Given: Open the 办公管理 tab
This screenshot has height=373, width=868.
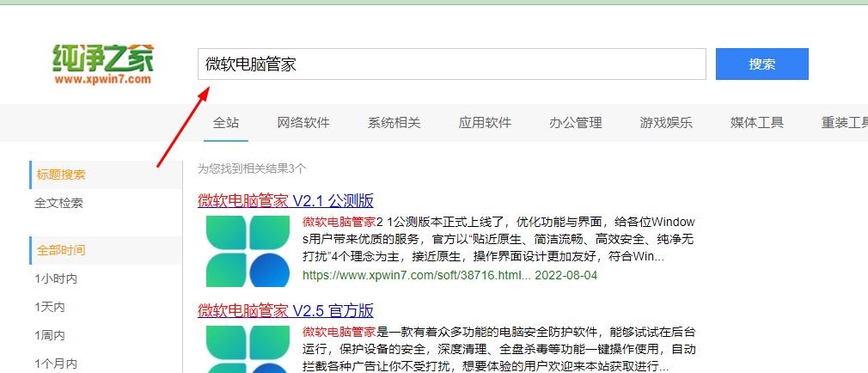Looking at the screenshot, I should click(x=576, y=122).
